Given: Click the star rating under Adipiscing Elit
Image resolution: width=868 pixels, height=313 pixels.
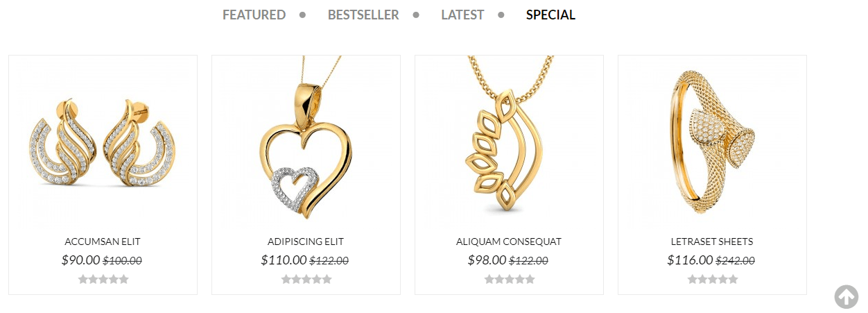Looking at the screenshot, I should tap(306, 279).
